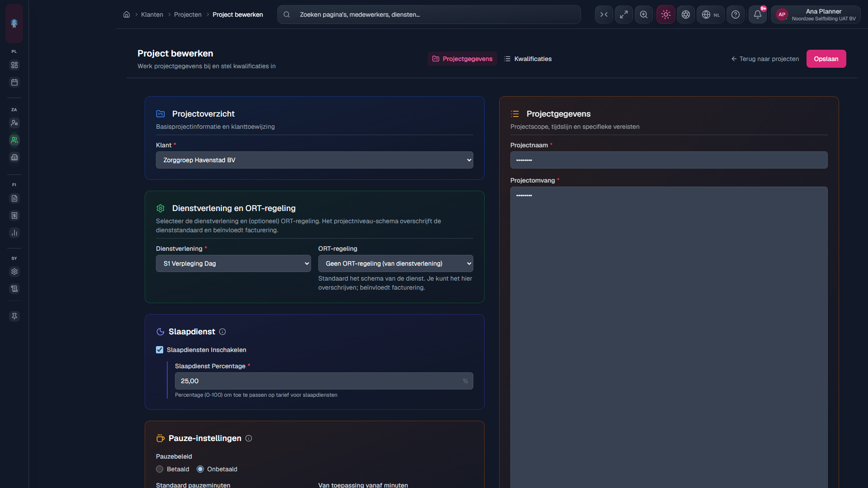Switch to the Kwalificaties tab
Viewport: 868px width, 488px height.
pyautogui.click(x=528, y=59)
